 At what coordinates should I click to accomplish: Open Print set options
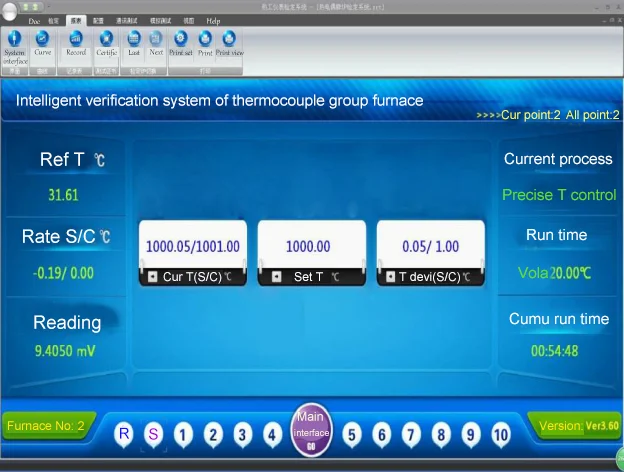click(181, 44)
